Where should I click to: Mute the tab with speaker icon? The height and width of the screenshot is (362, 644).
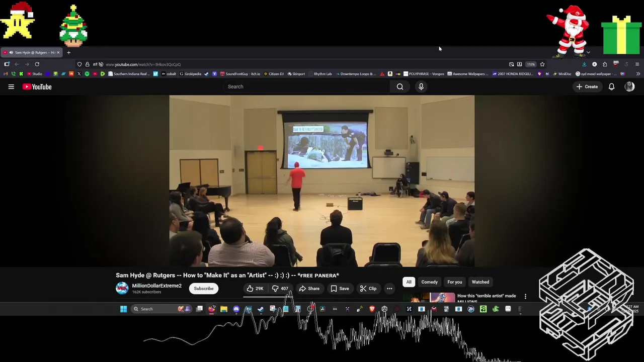click(11, 52)
